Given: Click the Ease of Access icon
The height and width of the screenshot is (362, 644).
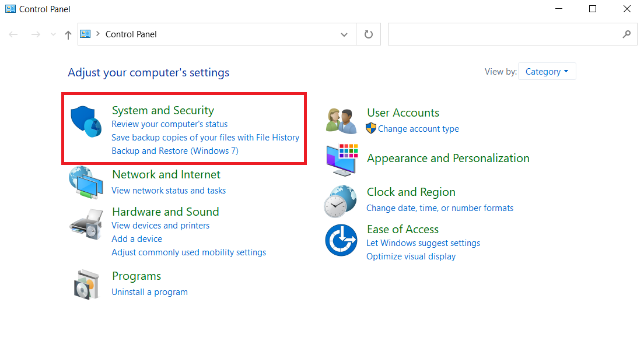Looking at the screenshot, I should 341,240.
